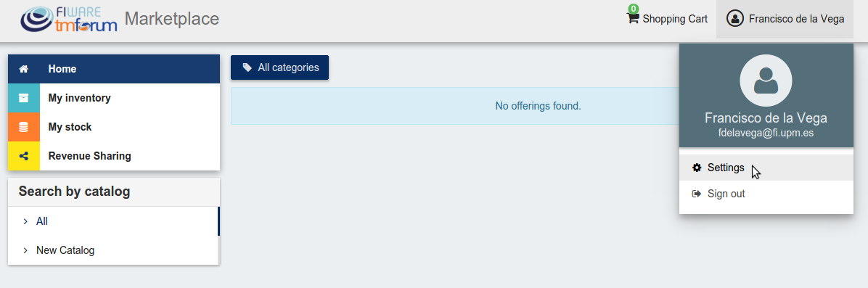This screenshot has height=288, width=868.
Task: Expand the New Catalog chevron
Action: click(25, 250)
